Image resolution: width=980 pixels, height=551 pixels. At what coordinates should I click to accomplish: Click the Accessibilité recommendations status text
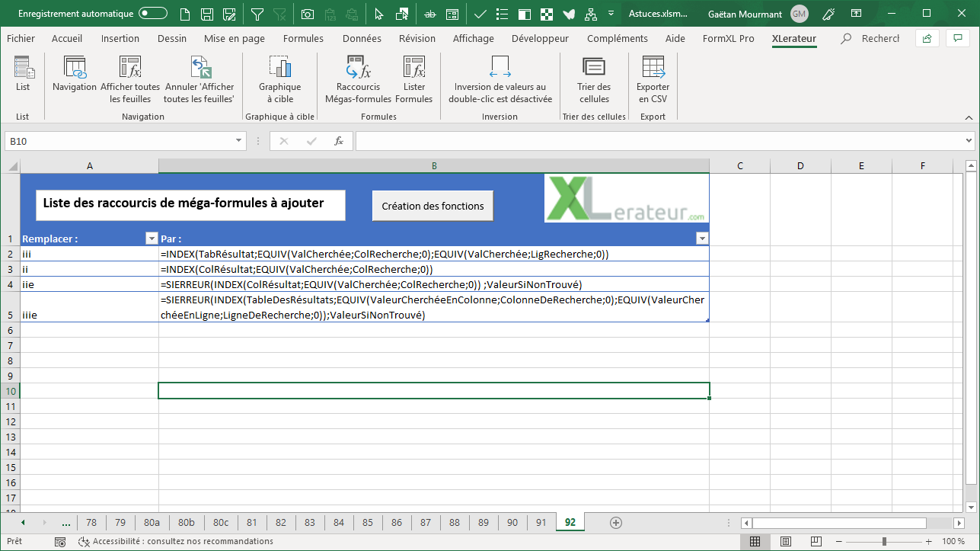(182, 541)
